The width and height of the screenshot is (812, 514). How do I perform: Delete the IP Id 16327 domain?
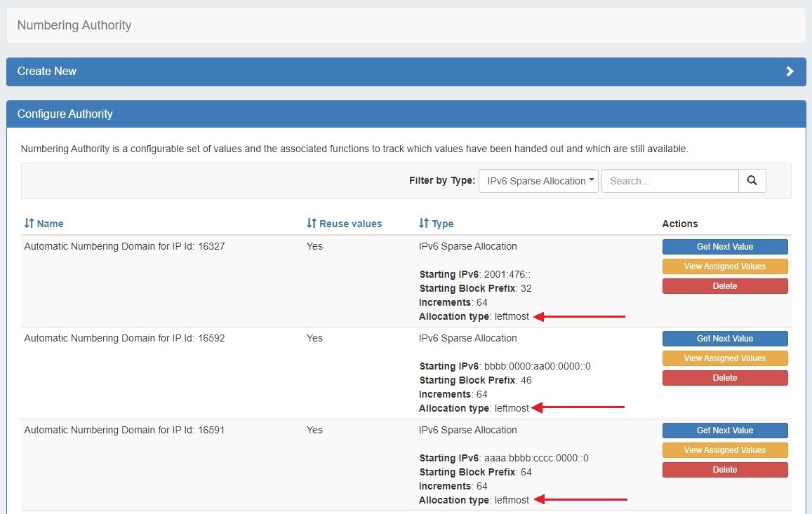[724, 286]
